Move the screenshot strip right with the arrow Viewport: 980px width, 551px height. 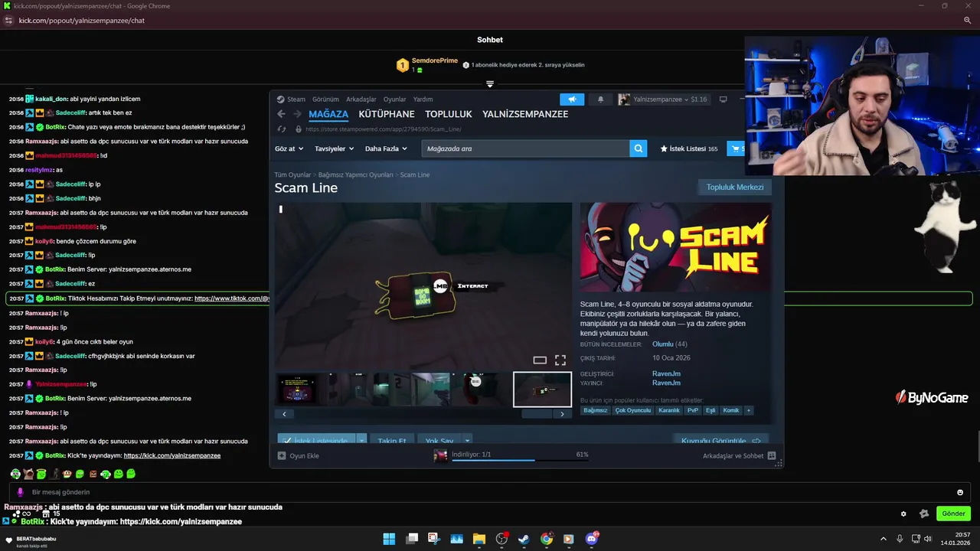562,414
